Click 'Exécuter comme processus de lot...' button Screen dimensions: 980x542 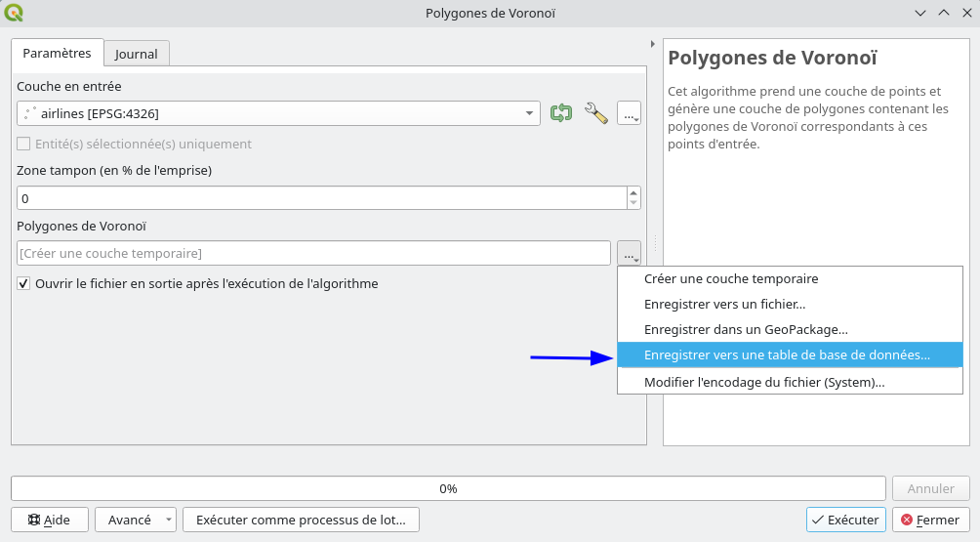[x=301, y=521]
